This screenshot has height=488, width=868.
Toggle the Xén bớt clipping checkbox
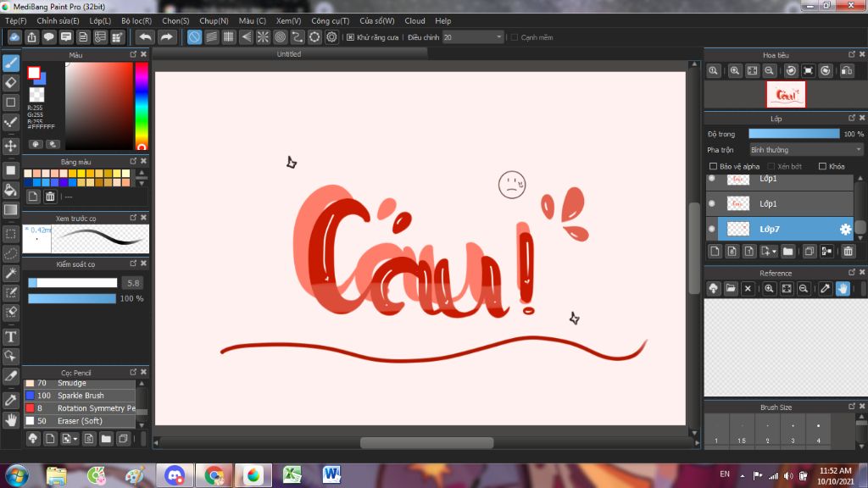(771, 166)
